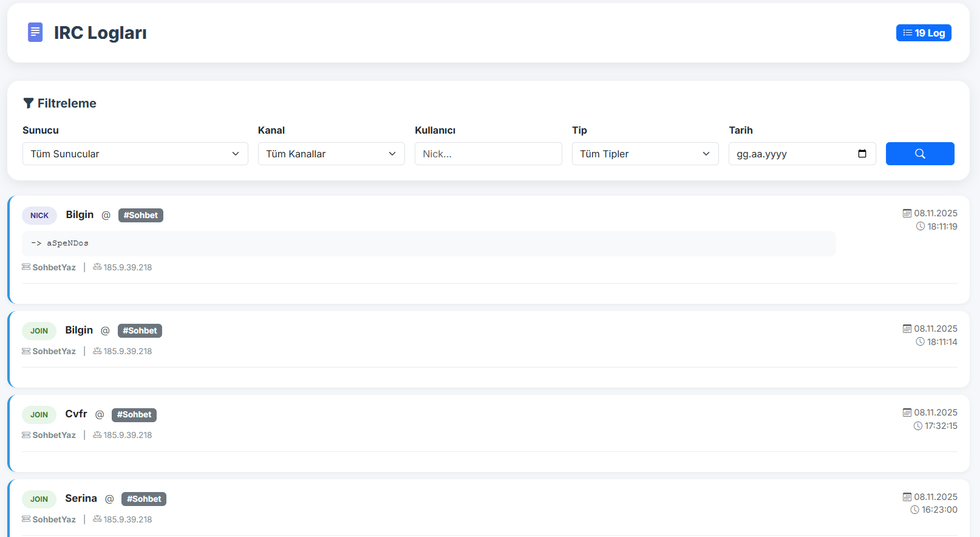Click the NICK type badge
This screenshot has height=537, width=980.
pyautogui.click(x=39, y=216)
